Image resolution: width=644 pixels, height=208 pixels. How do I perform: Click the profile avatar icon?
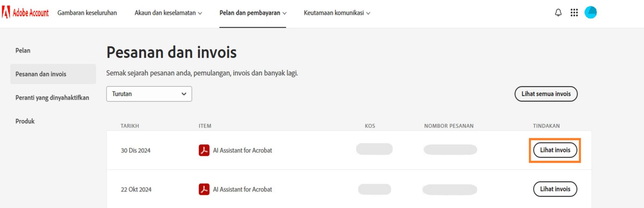point(590,12)
